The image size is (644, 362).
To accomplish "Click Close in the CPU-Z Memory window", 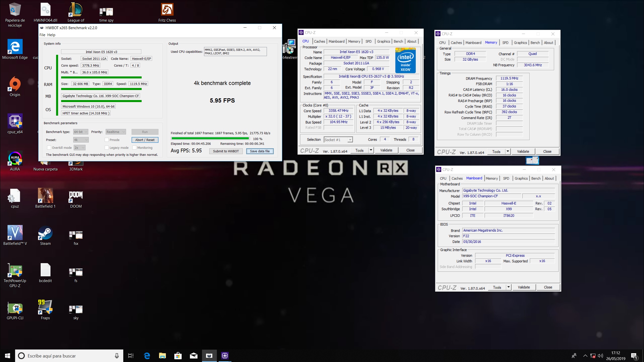I will coord(547,151).
